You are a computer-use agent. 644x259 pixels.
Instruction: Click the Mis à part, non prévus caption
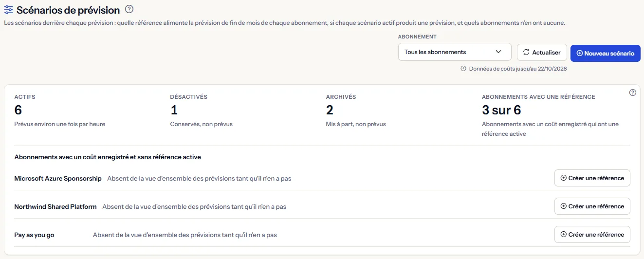(356, 124)
